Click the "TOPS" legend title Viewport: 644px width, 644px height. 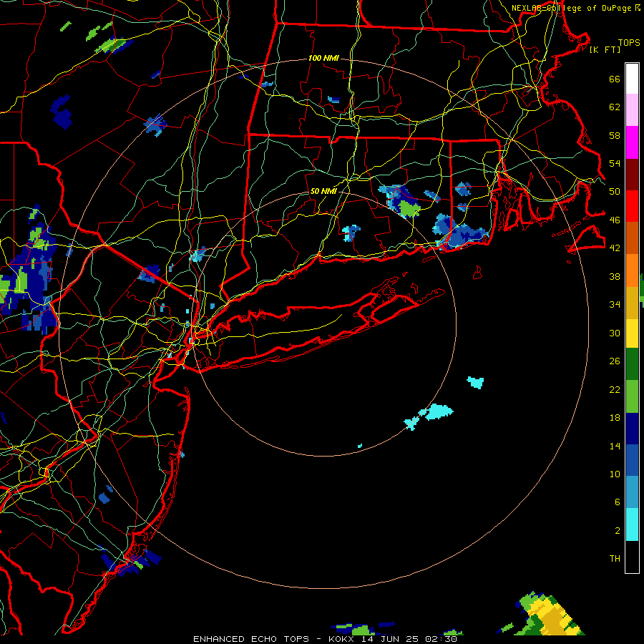(629, 43)
